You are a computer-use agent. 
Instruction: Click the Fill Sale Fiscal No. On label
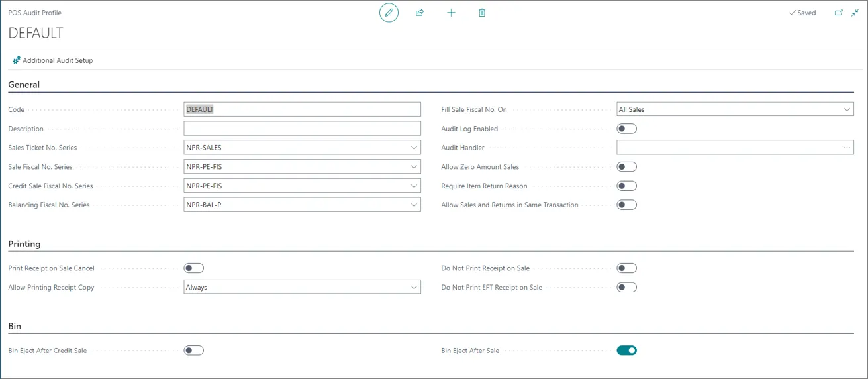pyautogui.click(x=474, y=109)
